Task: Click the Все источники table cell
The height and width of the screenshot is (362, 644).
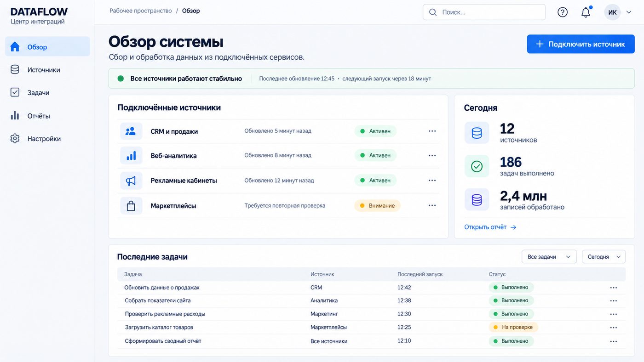Action: [x=329, y=341]
